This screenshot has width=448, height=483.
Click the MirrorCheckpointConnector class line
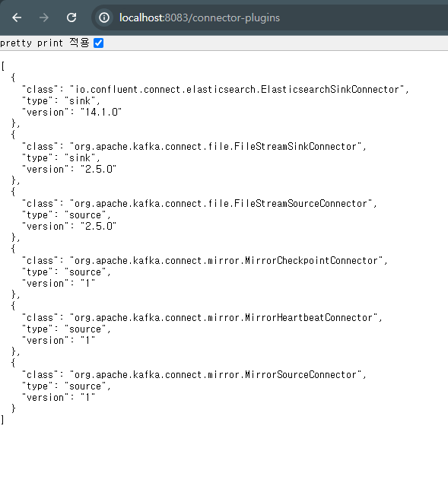tap(205, 261)
